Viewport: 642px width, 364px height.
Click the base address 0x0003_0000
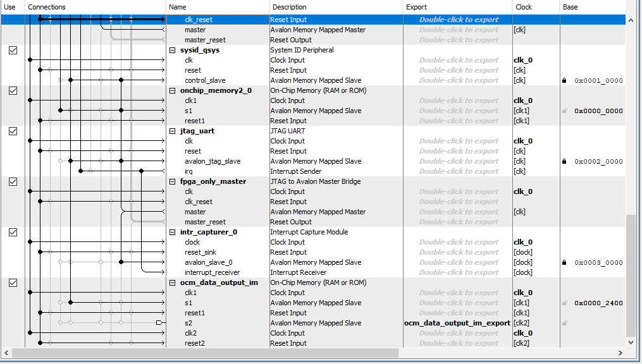[x=598, y=262]
